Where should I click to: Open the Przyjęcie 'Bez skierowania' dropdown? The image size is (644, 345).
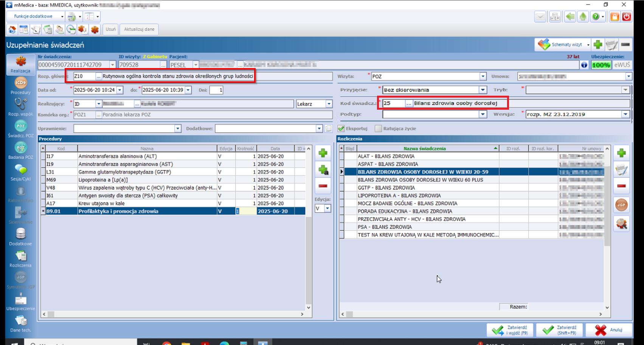point(483,90)
